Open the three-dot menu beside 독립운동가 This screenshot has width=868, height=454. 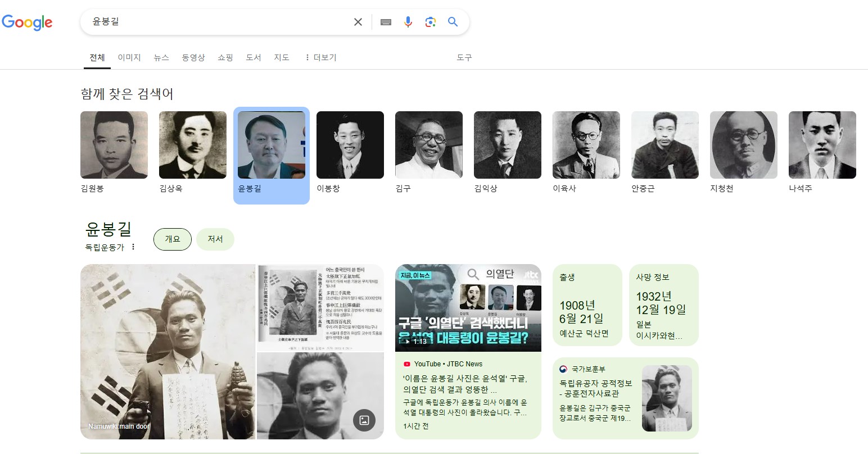click(x=133, y=246)
